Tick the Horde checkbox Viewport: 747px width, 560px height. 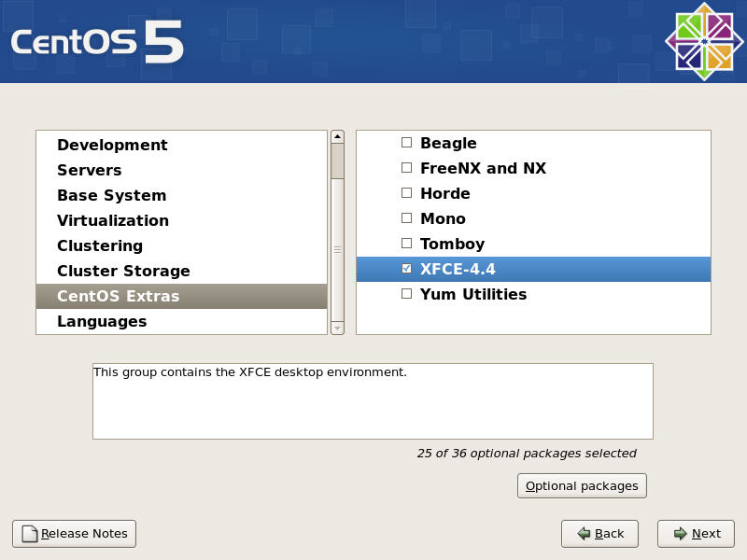(406, 193)
